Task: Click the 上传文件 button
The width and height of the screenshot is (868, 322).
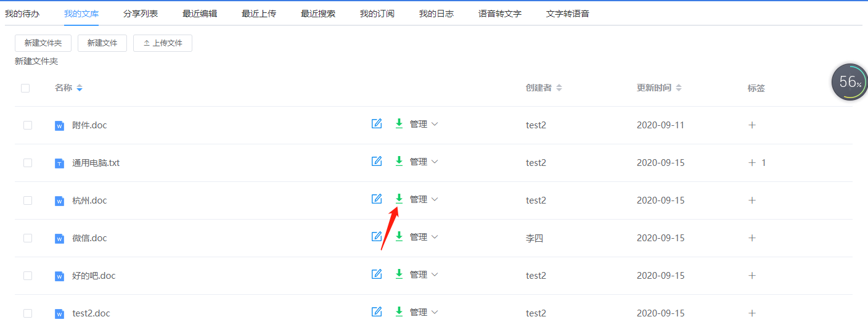Action: pyautogui.click(x=163, y=43)
